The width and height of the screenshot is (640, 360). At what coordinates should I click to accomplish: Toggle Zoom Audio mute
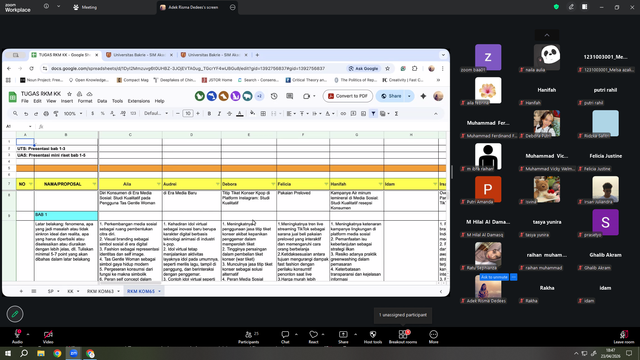pyautogui.click(x=17, y=337)
